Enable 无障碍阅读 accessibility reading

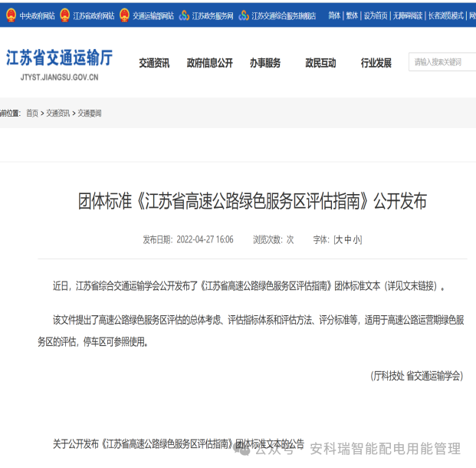[x=408, y=15]
